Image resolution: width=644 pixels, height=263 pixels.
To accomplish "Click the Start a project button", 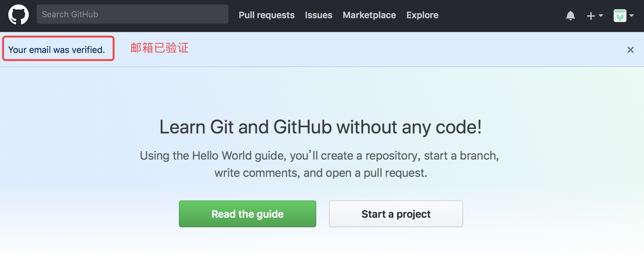I will [396, 214].
